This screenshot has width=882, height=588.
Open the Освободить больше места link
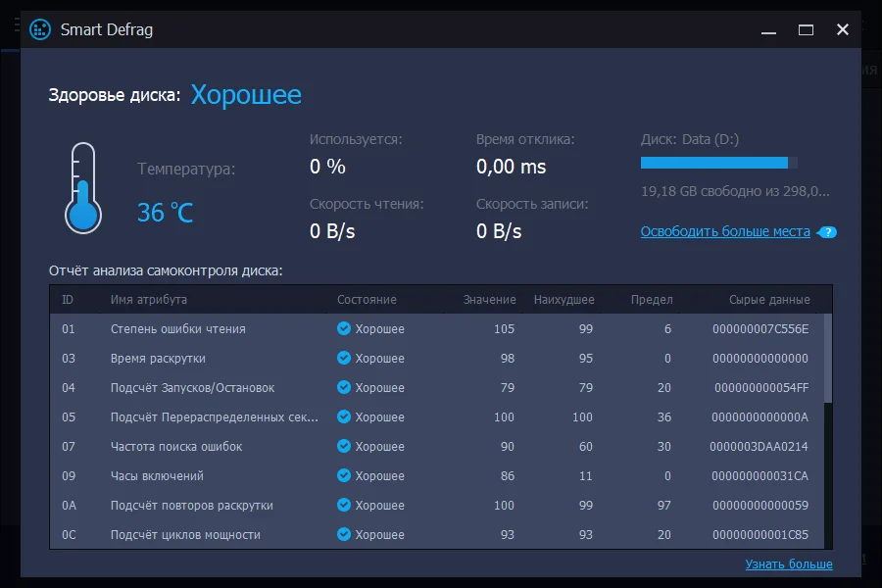(725, 232)
